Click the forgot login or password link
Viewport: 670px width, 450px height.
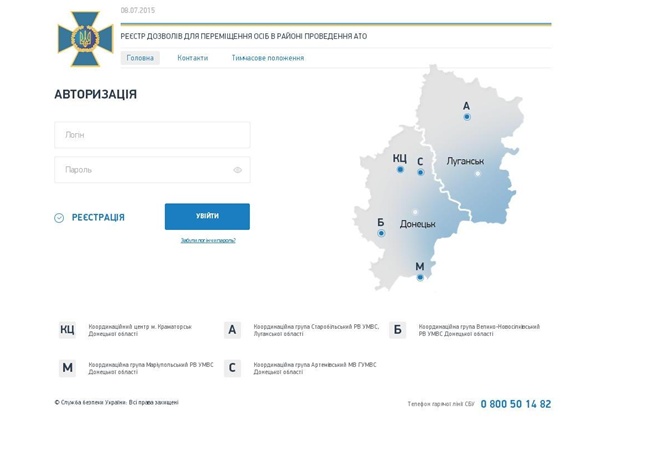tap(208, 241)
